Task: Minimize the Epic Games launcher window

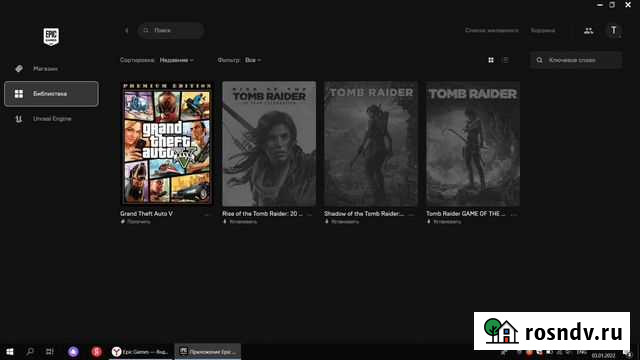Action: (x=600, y=5)
